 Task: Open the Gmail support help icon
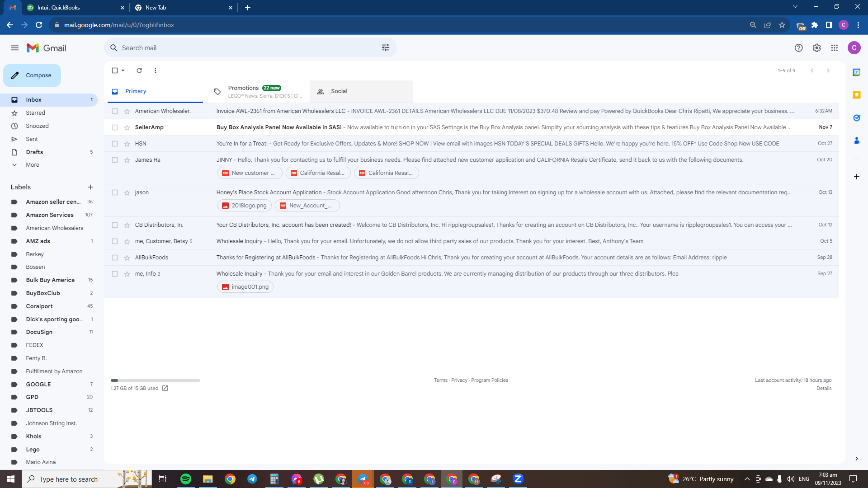799,48
